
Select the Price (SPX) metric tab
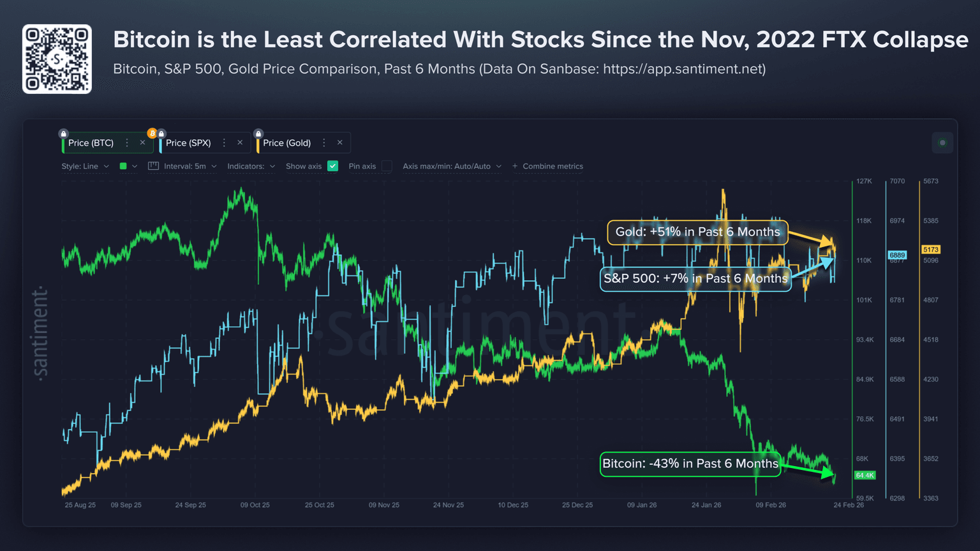pyautogui.click(x=188, y=143)
